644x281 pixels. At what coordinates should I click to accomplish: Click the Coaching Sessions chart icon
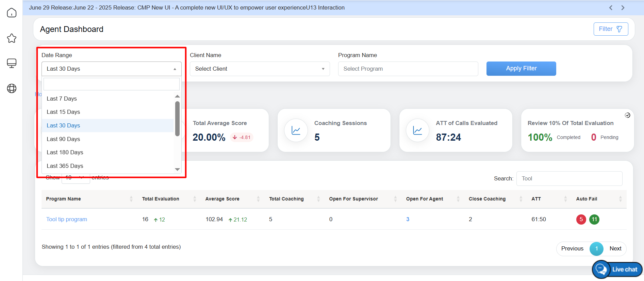tap(296, 130)
